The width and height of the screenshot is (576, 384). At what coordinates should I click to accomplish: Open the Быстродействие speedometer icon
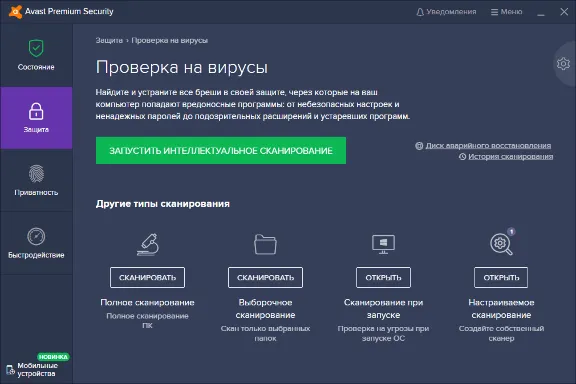click(x=36, y=237)
